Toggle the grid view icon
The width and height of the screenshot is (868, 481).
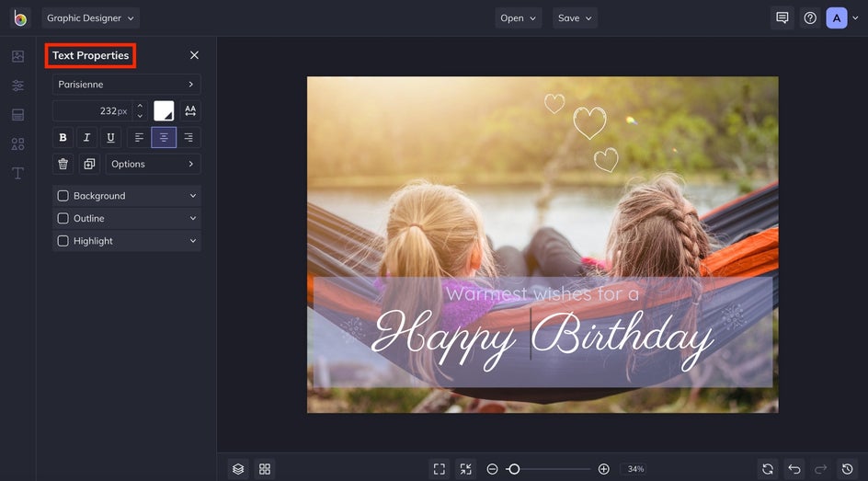pyautogui.click(x=265, y=469)
